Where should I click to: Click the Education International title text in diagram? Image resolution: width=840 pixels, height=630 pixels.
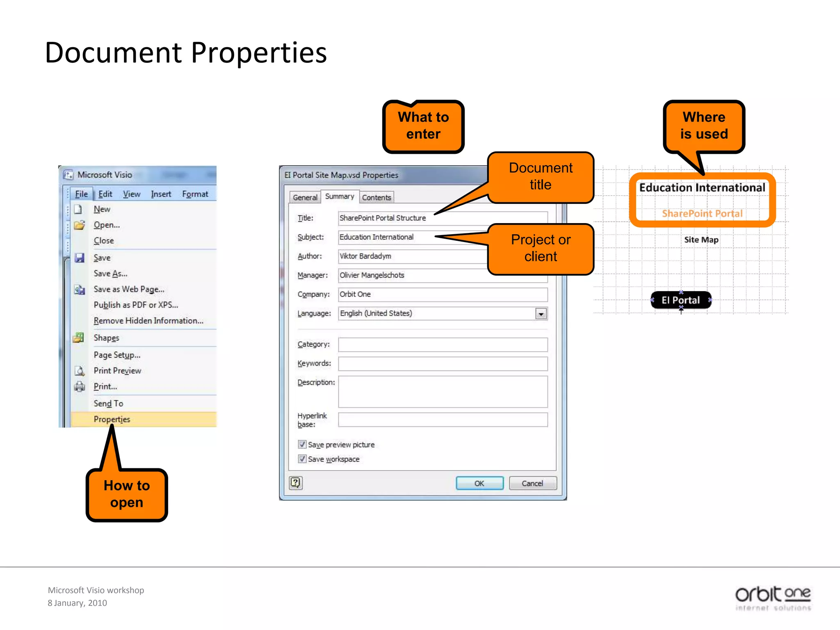[702, 188]
